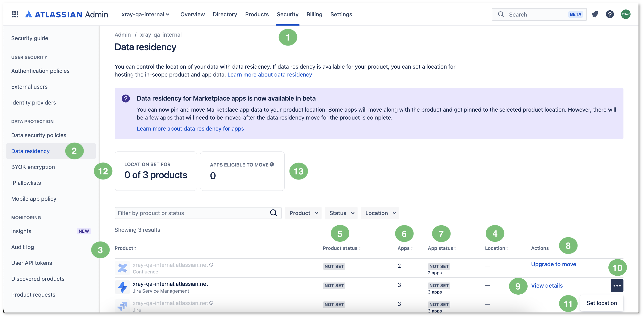Click the Confluence site URL text
The height and width of the screenshot is (318, 644).
point(170,265)
